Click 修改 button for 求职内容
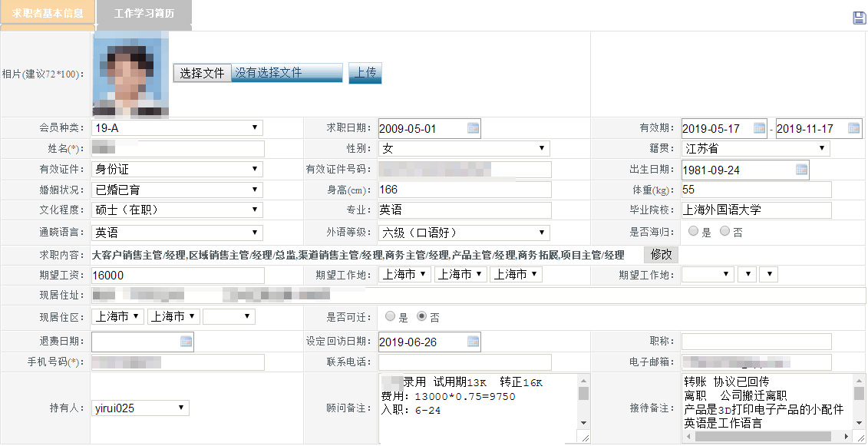Image resolution: width=868 pixels, height=446 pixels. (661, 254)
